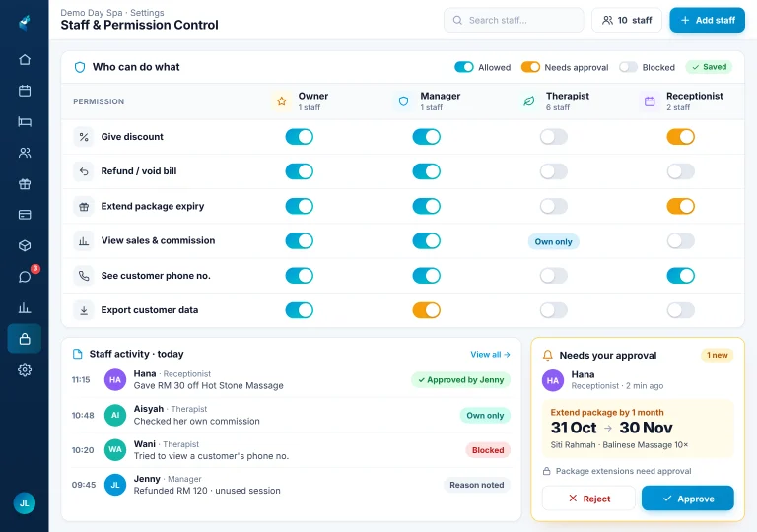Open chat messages icon with red badge
The width and height of the screenshot is (757, 532).
[25, 277]
